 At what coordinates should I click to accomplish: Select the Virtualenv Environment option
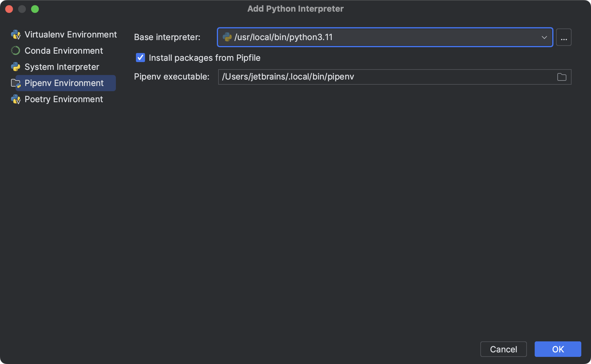(x=71, y=35)
